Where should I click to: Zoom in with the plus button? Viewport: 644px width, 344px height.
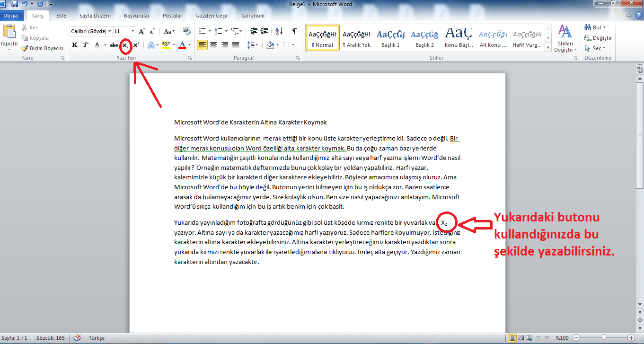point(631,338)
